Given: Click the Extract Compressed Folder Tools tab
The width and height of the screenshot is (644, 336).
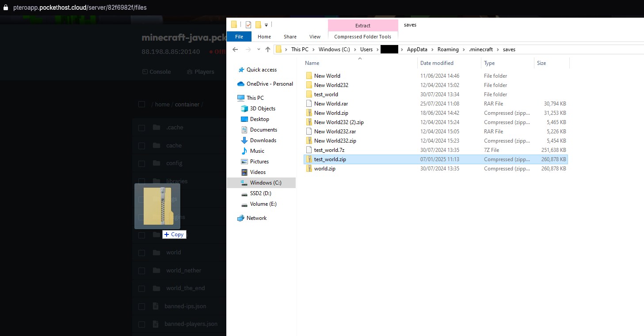Looking at the screenshot, I should (x=362, y=26).
